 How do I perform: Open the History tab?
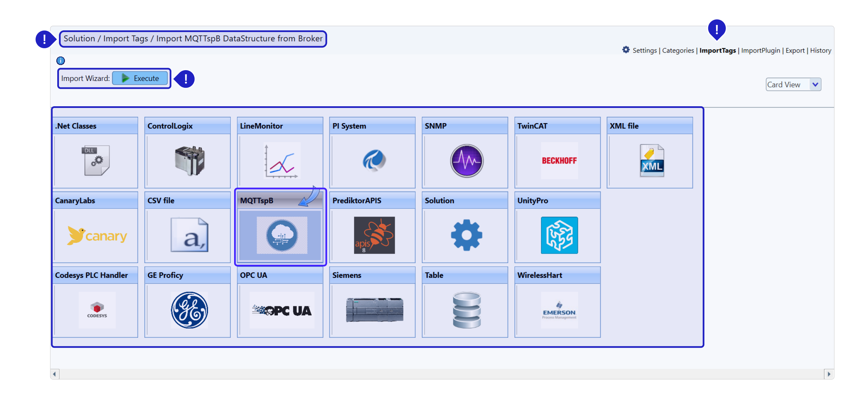(820, 51)
